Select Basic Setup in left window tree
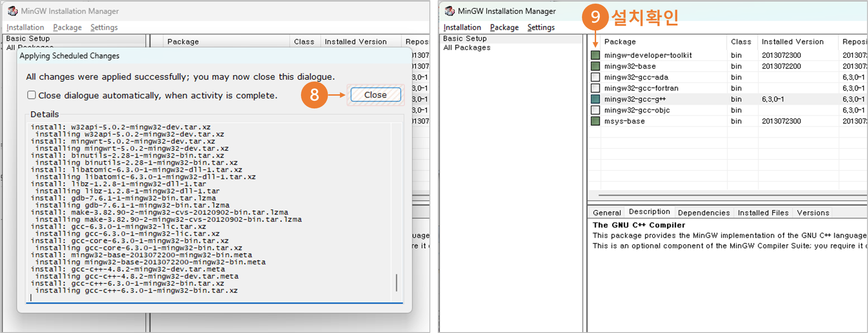This screenshot has width=868, height=333. coord(28,39)
